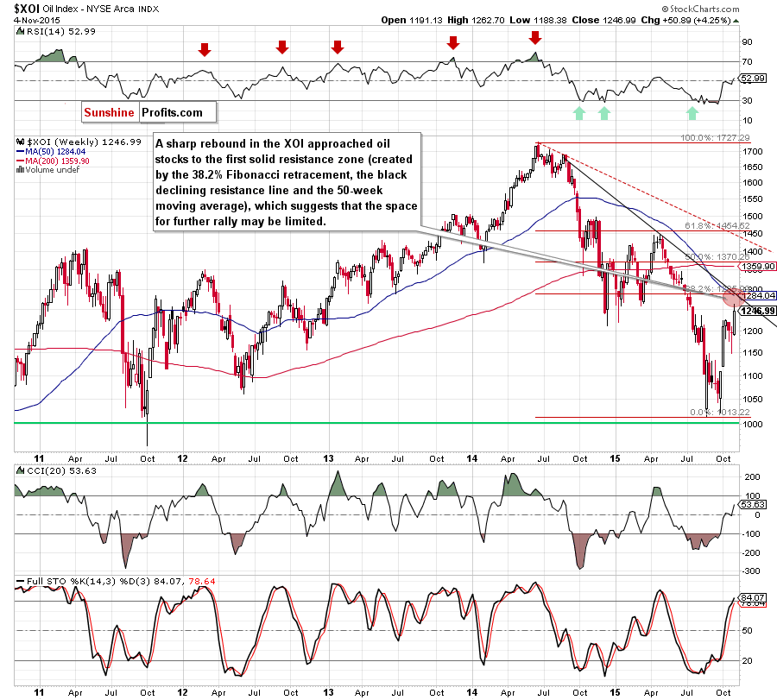Click the 90 level on RSI axis
777x700 pixels.
coord(747,42)
